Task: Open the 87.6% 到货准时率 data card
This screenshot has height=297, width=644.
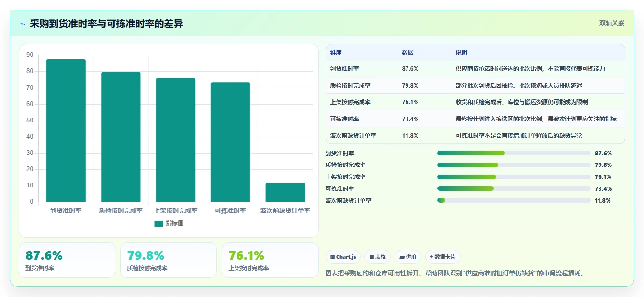Action: point(67,260)
